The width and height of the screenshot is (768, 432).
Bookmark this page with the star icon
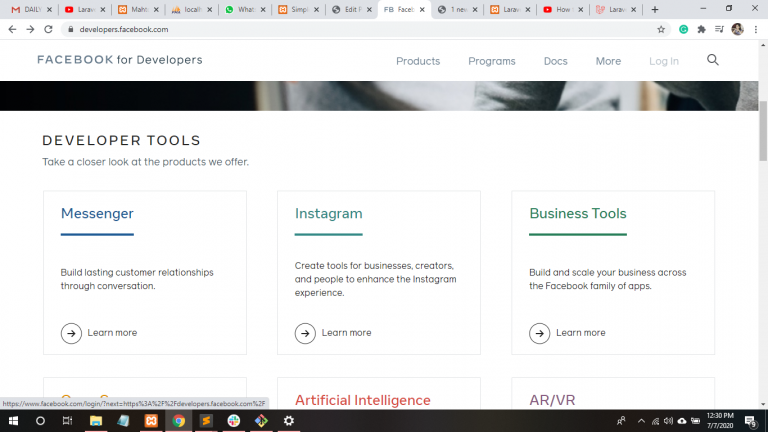661,29
